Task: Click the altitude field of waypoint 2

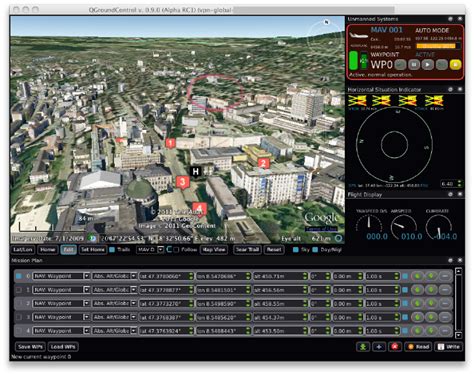Action: coord(281,304)
